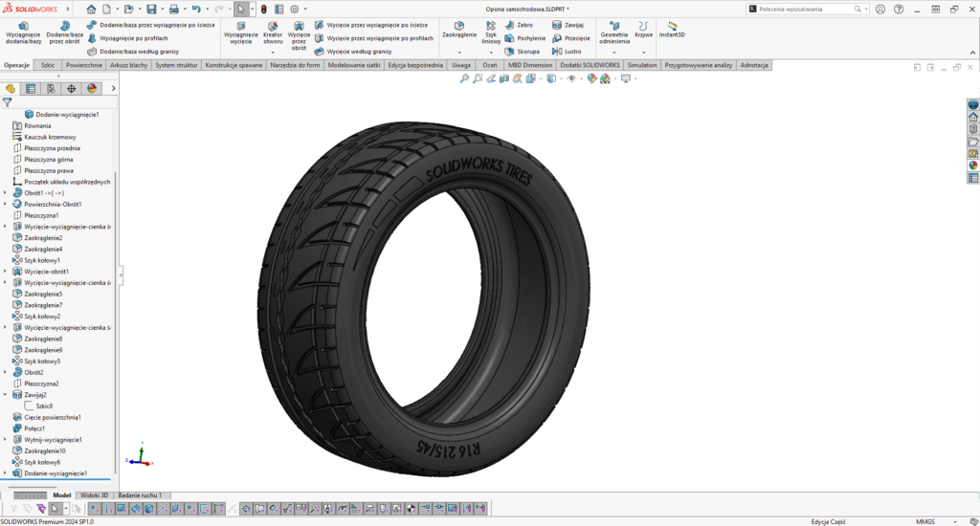The width and height of the screenshot is (980, 526).
Task: Click zoom to fit magnifier icon
Action: tap(464, 78)
